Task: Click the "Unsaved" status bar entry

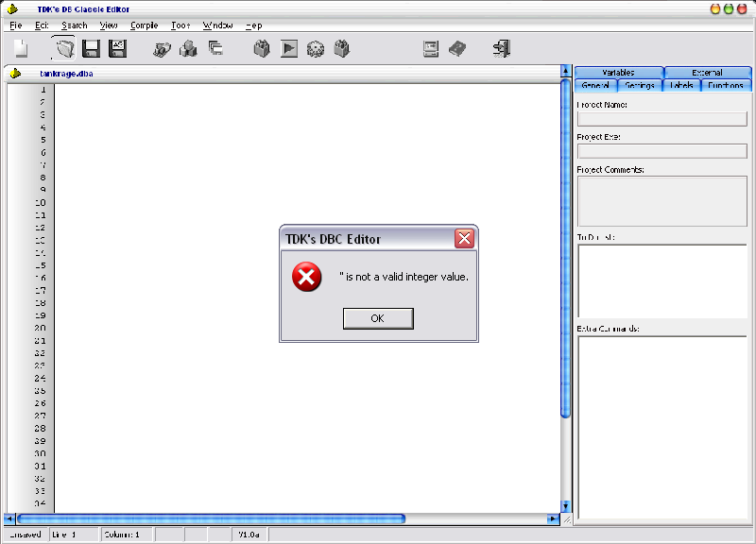Action: (26, 535)
